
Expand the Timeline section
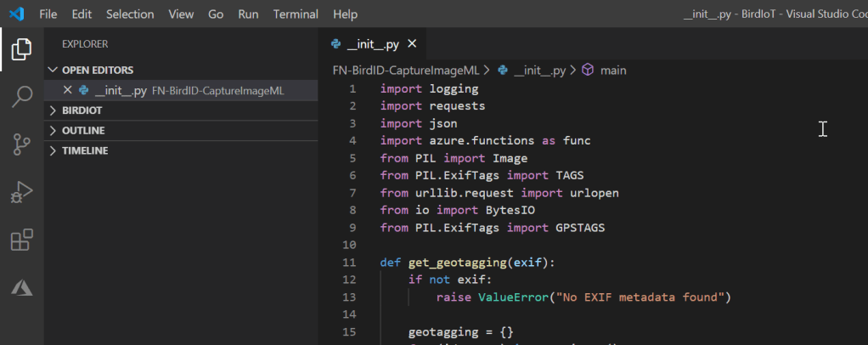(84, 150)
